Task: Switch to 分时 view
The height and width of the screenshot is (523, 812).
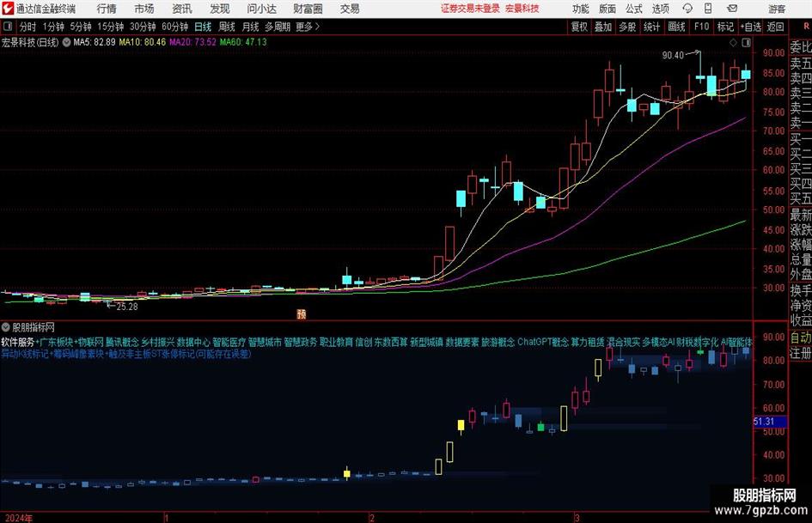Action: pyautogui.click(x=27, y=27)
